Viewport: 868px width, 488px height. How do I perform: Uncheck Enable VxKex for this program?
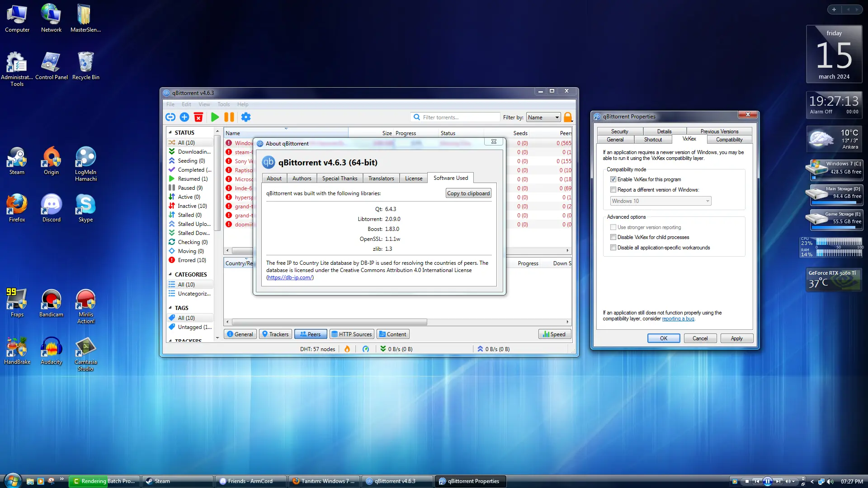point(613,179)
